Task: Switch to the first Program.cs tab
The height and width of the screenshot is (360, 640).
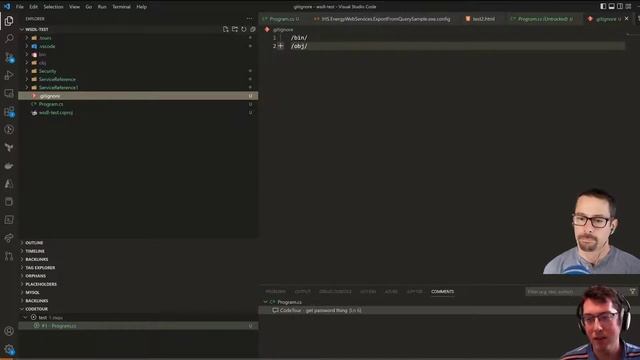Action: [281, 19]
